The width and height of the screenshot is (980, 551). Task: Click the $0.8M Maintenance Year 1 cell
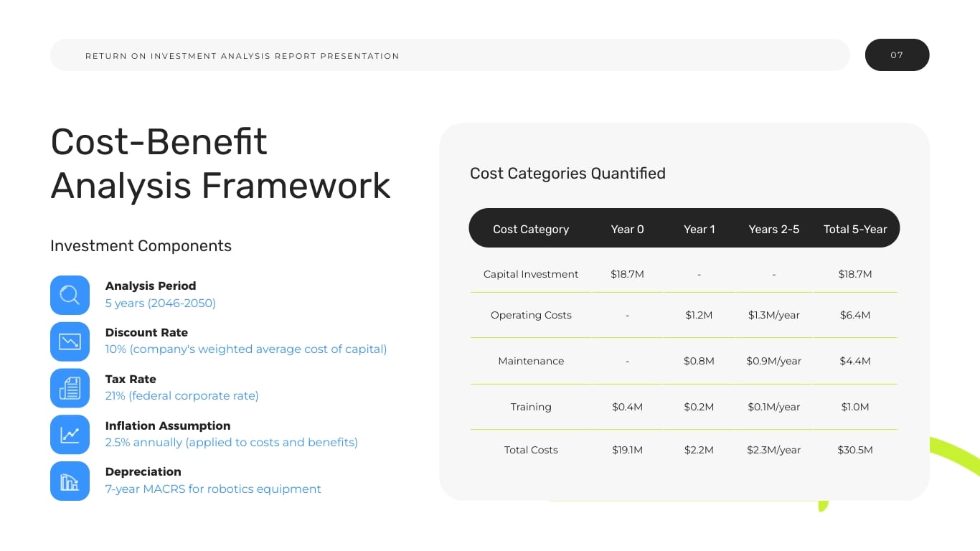(699, 361)
